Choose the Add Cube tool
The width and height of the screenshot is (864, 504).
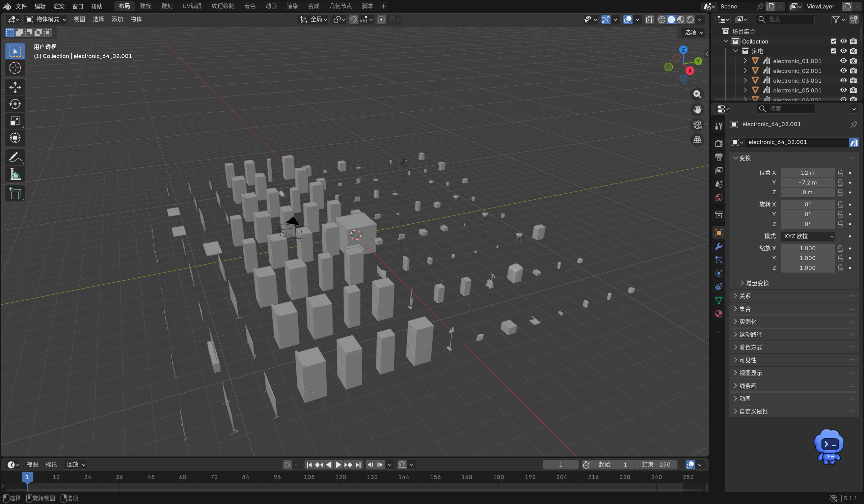(x=15, y=194)
